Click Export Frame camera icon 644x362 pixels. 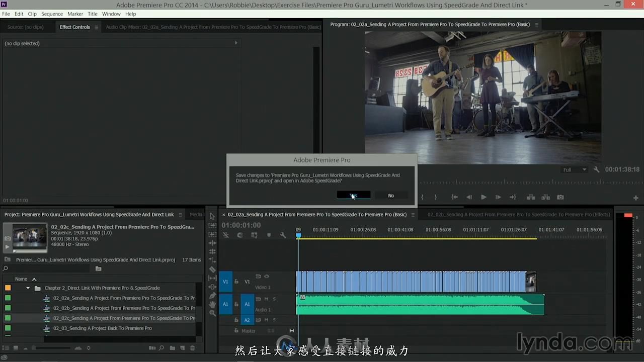560,197
